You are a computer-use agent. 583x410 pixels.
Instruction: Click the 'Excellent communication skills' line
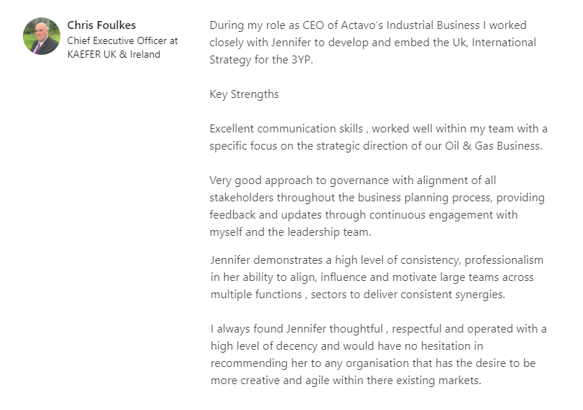click(378, 129)
